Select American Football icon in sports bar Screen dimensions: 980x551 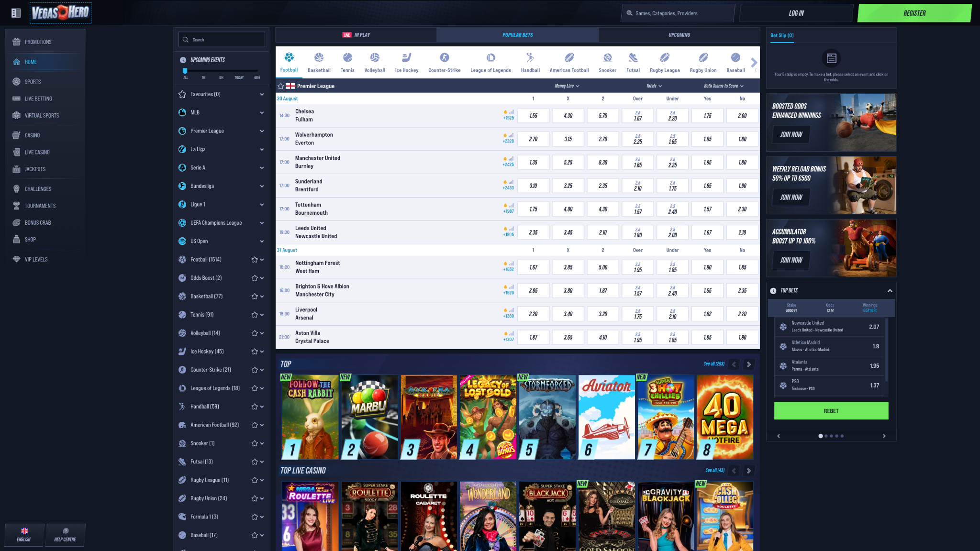[x=569, y=58]
